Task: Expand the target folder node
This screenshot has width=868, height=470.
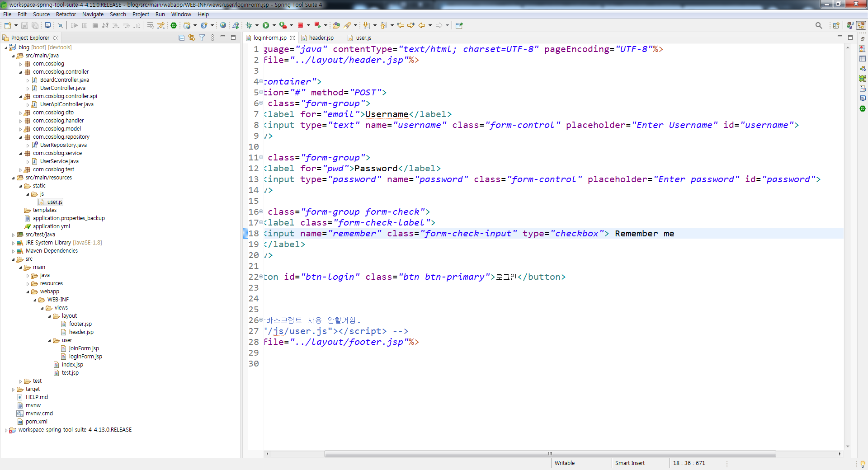Action: 13,389
